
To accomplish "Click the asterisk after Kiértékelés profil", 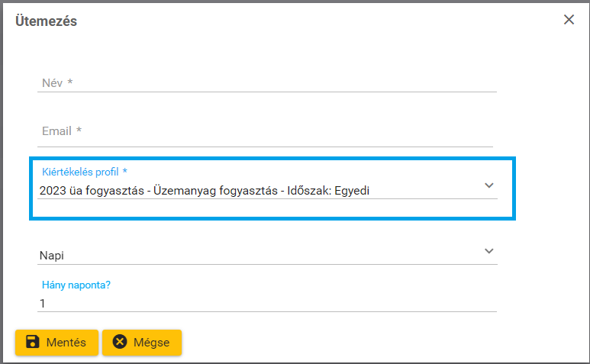I will pyautogui.click(x=125, y=172).
